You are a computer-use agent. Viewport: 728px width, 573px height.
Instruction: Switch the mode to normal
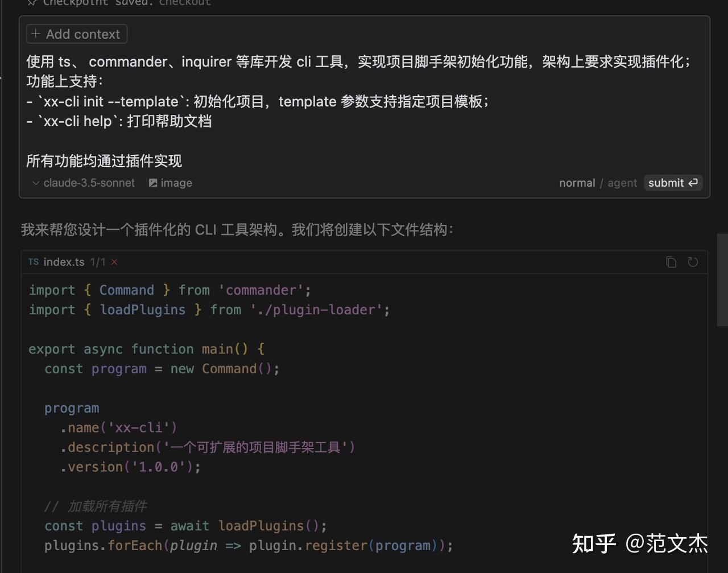click(577, 183)
